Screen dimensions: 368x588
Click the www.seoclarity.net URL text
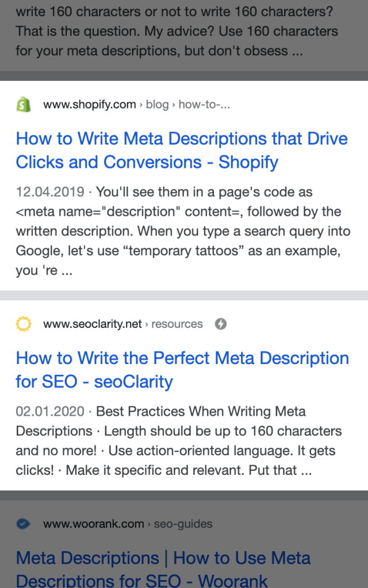pyautogui.click(x=92, y=324)
